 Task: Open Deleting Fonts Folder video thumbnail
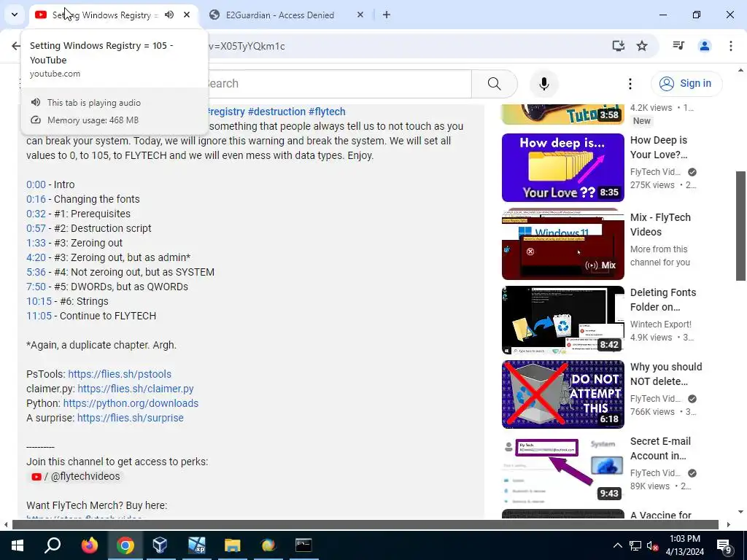point(562,320)
